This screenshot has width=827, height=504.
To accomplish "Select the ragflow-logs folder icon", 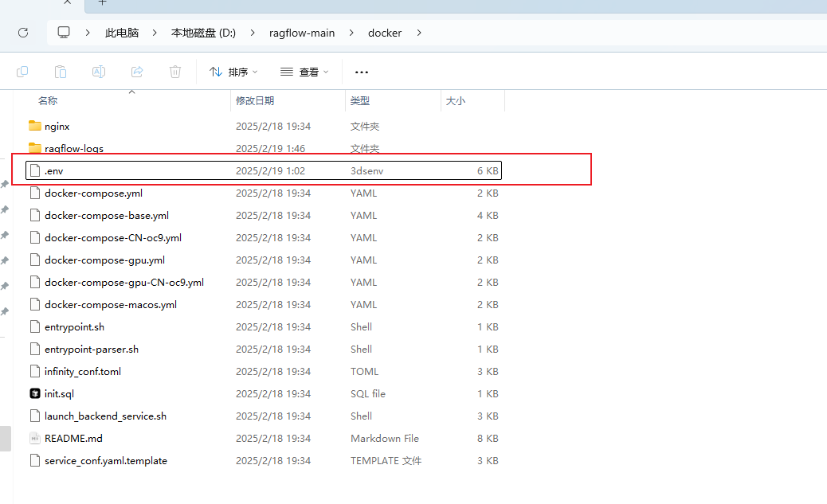I will tap(35, 147).
